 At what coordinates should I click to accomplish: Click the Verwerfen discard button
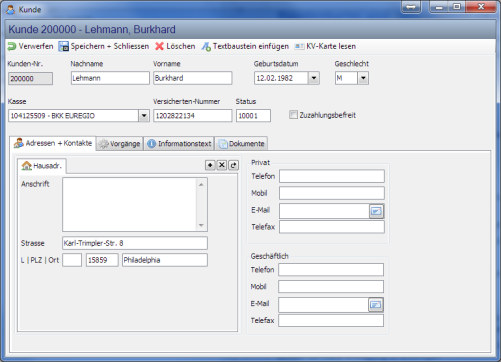pos(30,46)
